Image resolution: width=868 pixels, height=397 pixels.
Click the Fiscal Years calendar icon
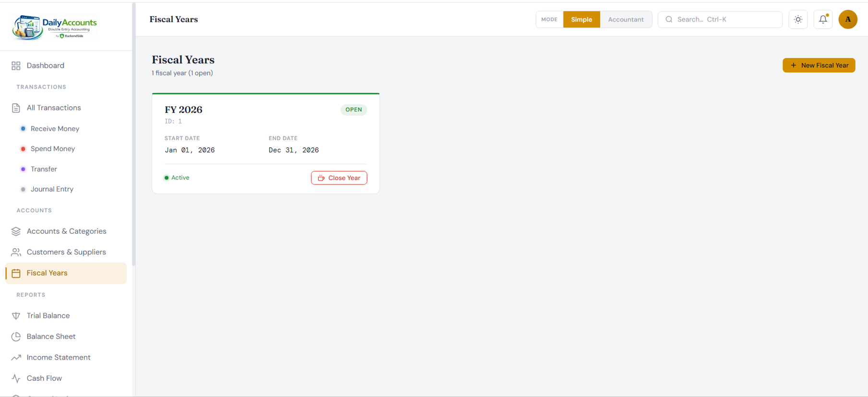[16, 273]
